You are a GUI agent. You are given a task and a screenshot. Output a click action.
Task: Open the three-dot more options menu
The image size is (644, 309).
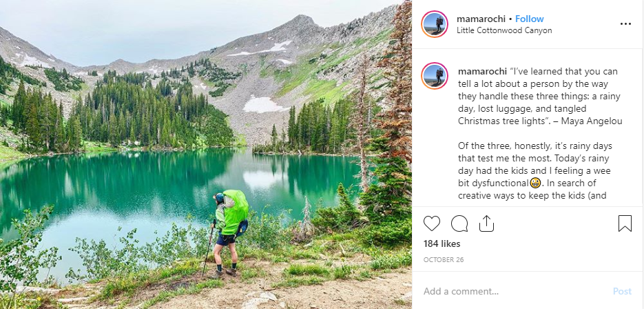coord(625,23)
